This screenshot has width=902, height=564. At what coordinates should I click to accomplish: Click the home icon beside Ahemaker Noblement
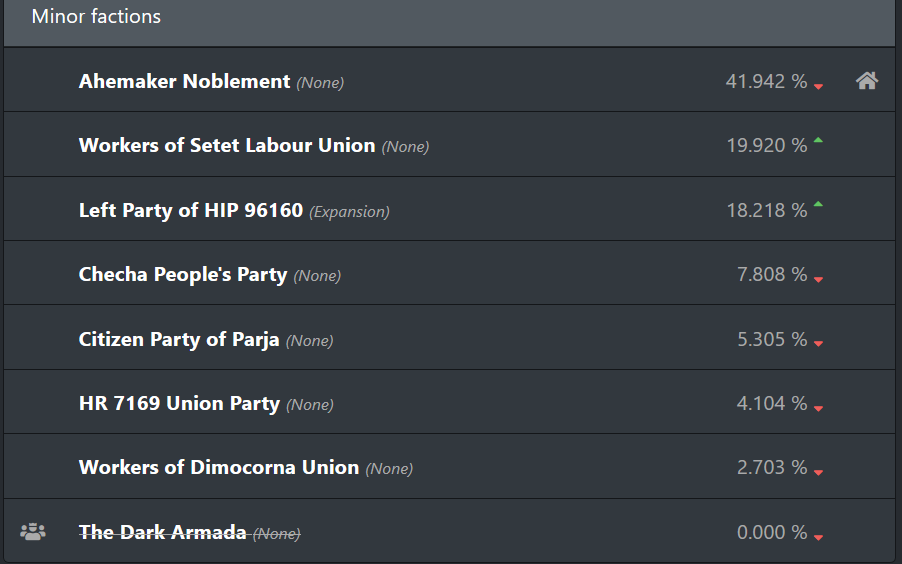(867, 81)
